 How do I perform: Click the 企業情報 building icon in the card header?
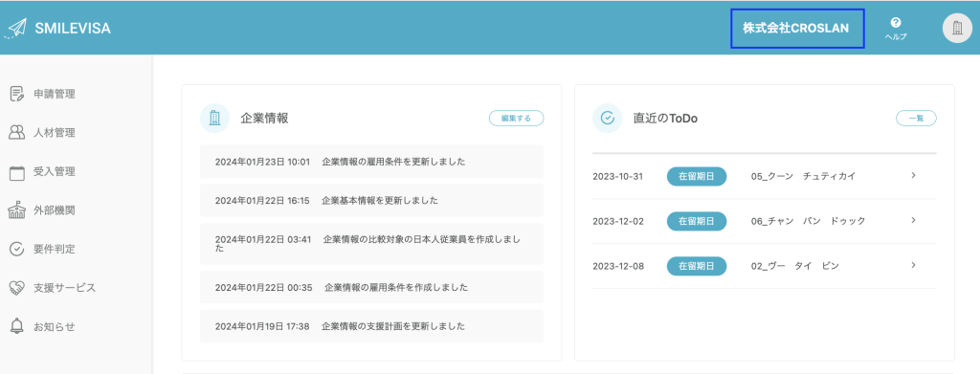point(215,118)
